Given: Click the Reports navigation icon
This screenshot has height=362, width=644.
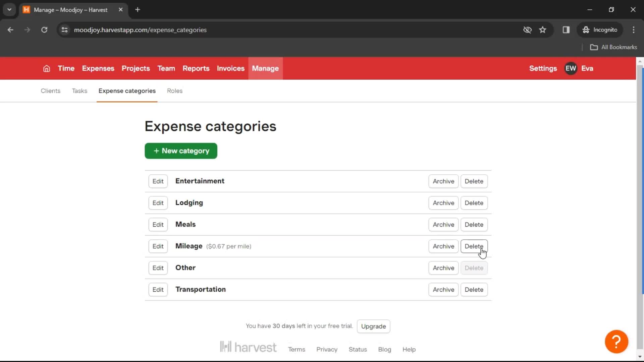Looking at the screenshot, I should click(196, 68).
